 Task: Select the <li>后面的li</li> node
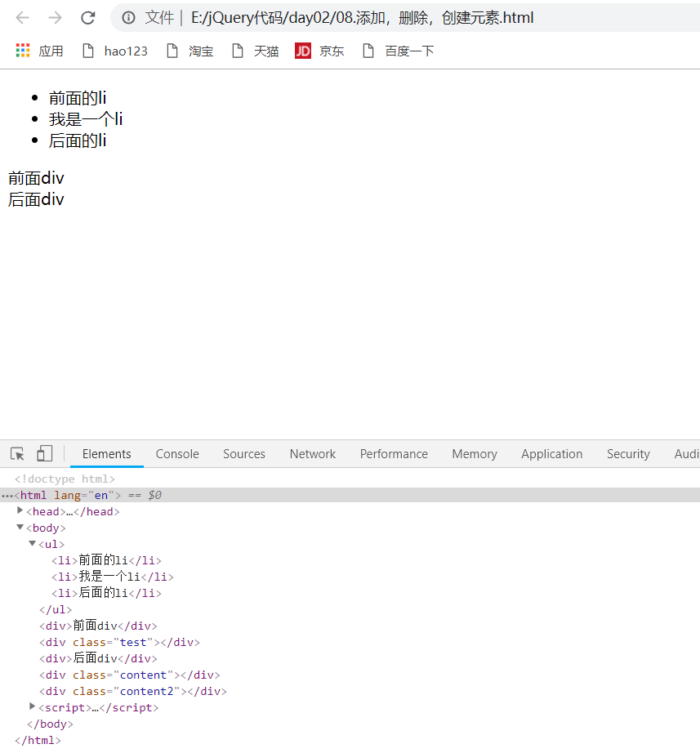pyautogui.click(x=107, y=593)
